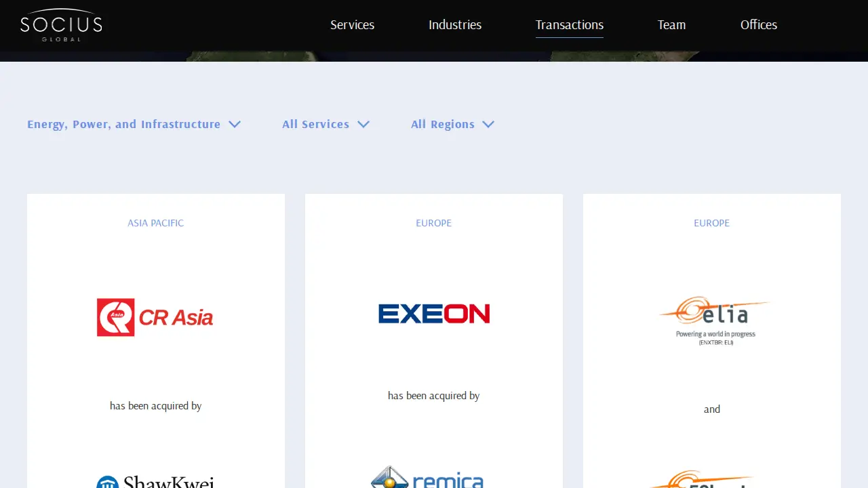Expand the Energy, Power, and Infrastructure filter
This screenshot has height=488, width=868.
(x=134, y=124)
